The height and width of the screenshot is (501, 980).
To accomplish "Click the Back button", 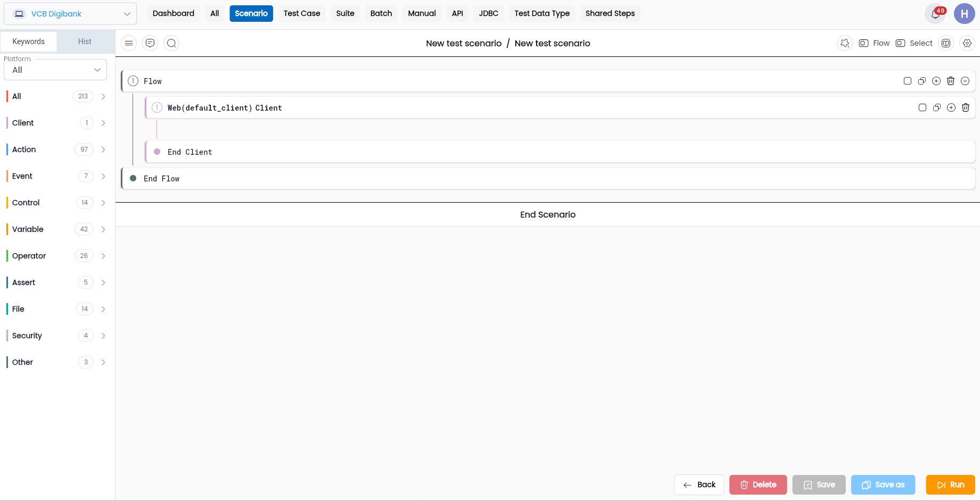I will tap(699, 485).
